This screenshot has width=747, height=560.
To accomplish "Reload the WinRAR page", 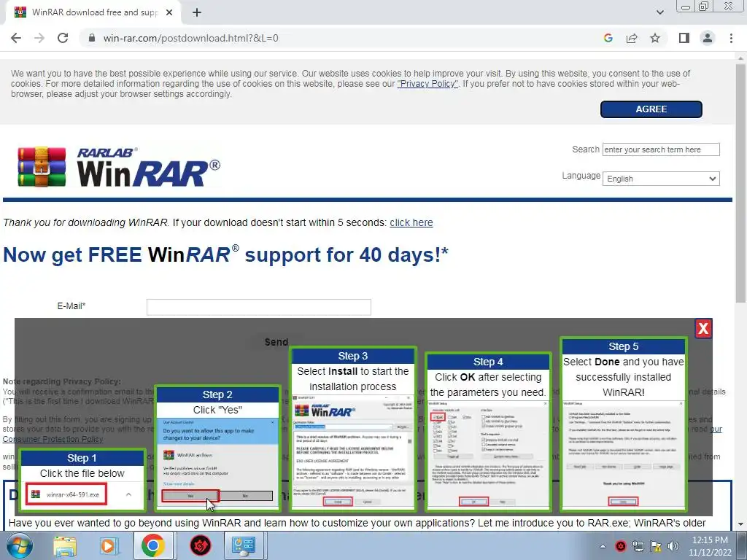I will pyautogui.click(x=63, y=38).
